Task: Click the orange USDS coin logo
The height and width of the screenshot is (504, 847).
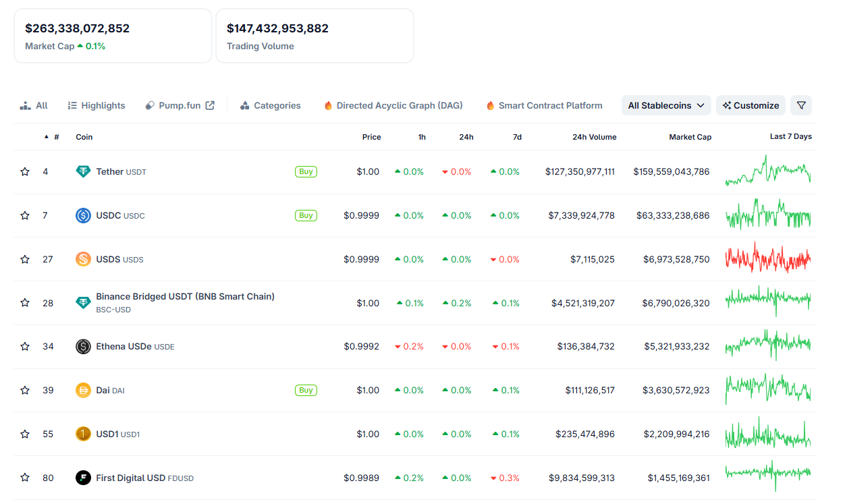Action: click(83, 259)
